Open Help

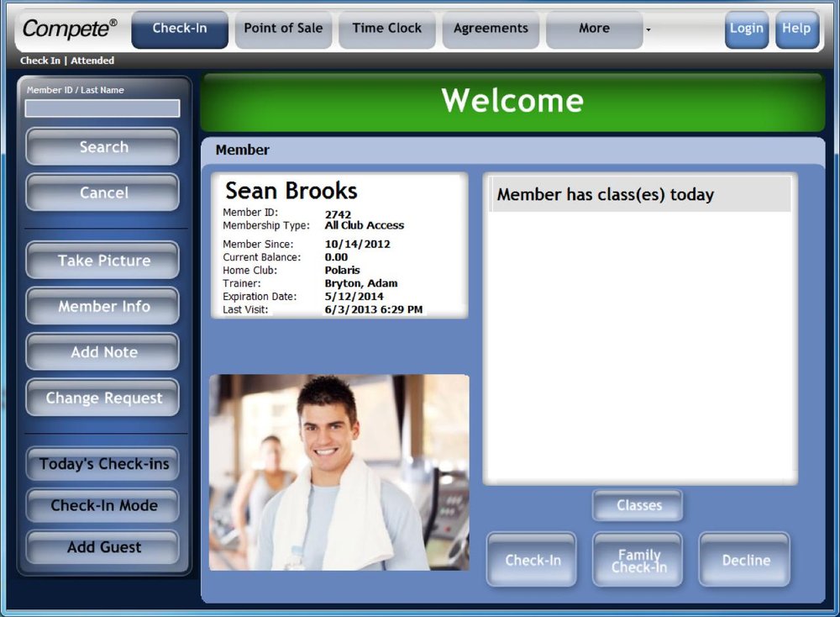[x=796, y=29]
